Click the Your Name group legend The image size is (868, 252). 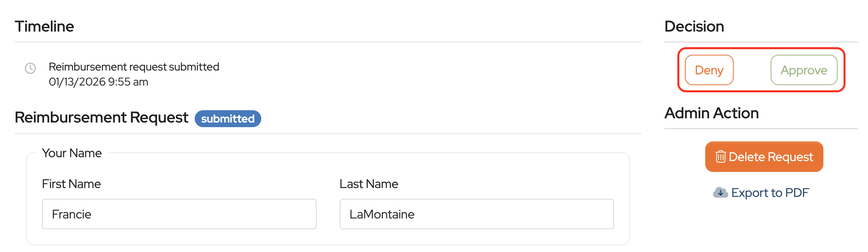pos(72,153)
